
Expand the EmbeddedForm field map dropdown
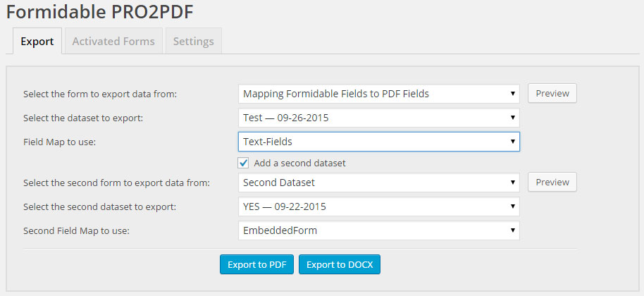click(x=378, y=230)
